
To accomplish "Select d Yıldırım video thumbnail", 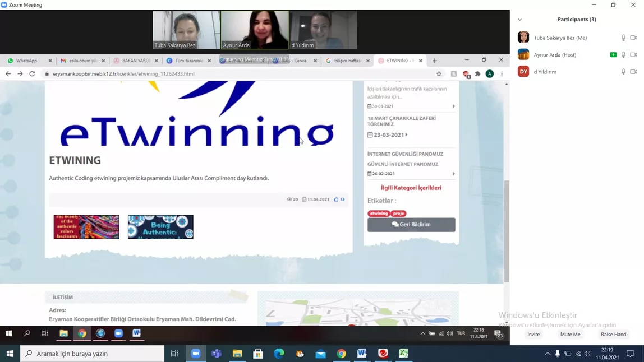I will coord(323,30).
